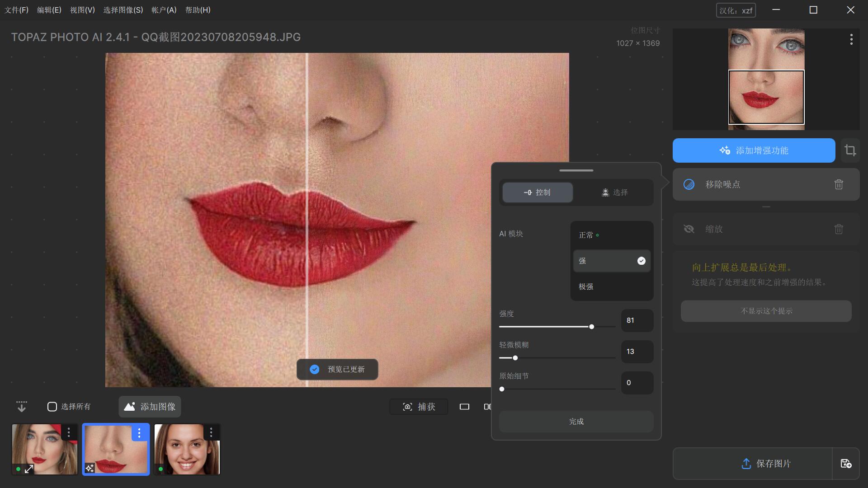Viewport: 868px width, 488px height.
Task: Select the first thumbnail with red hat
Action: pyautogui.click(x=44, y=449)
